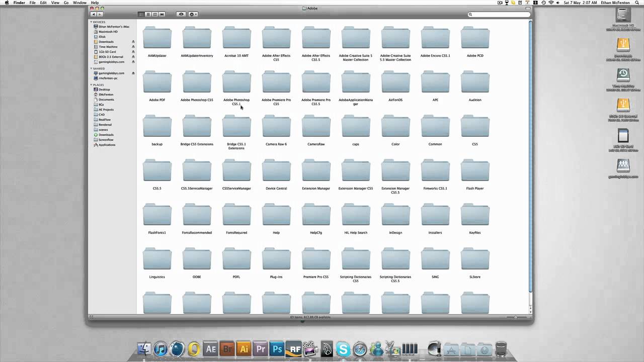Viewport: 644px width, 362px height.
Task: Switch to column view
Action: pyautogui.click(x=155, y=14)
